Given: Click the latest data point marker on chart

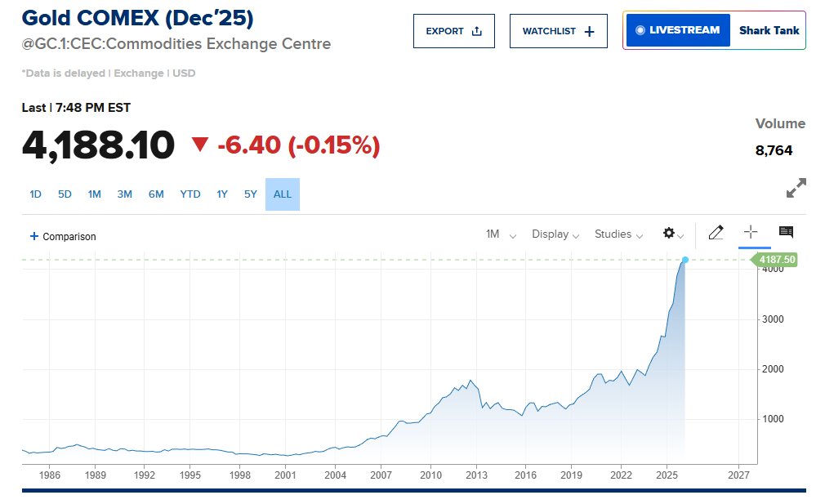Looking at the screenshot, I should pyautogui.click(x=684, y=260).
